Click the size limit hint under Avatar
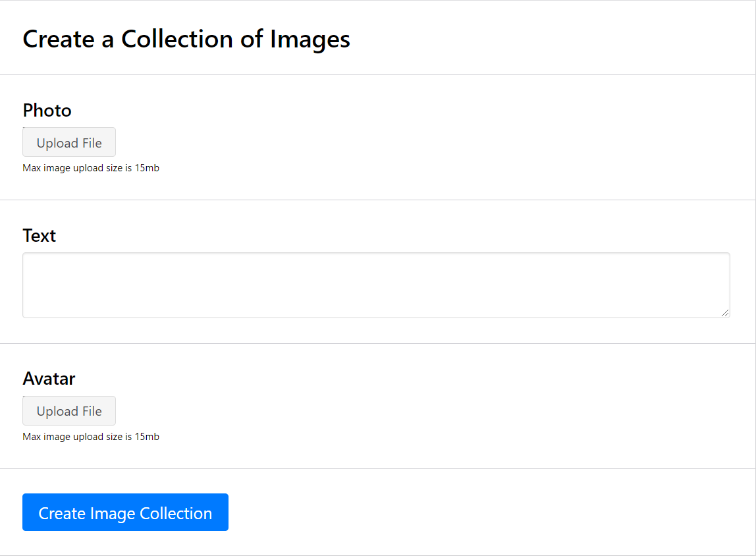 click(x=91, y=437)
